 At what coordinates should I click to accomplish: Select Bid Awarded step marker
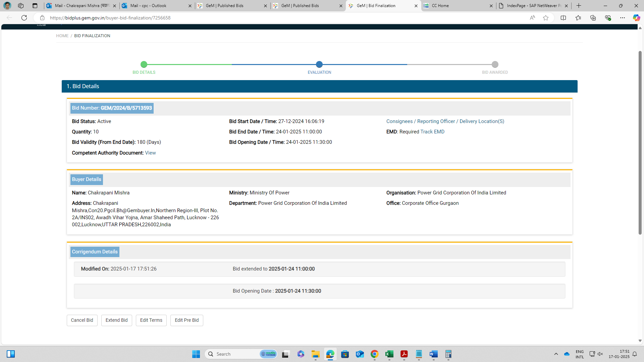point(495,64)
